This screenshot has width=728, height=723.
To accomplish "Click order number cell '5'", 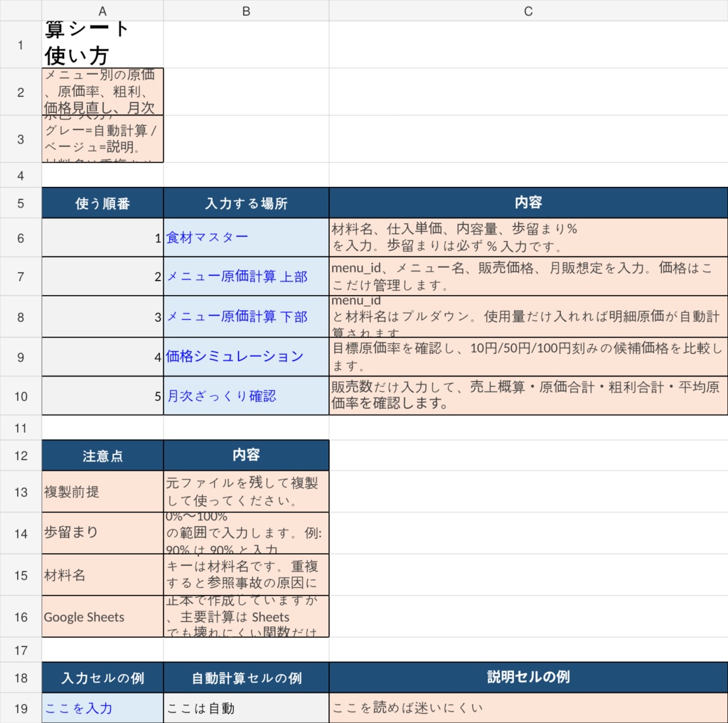I will coord(102,396).
